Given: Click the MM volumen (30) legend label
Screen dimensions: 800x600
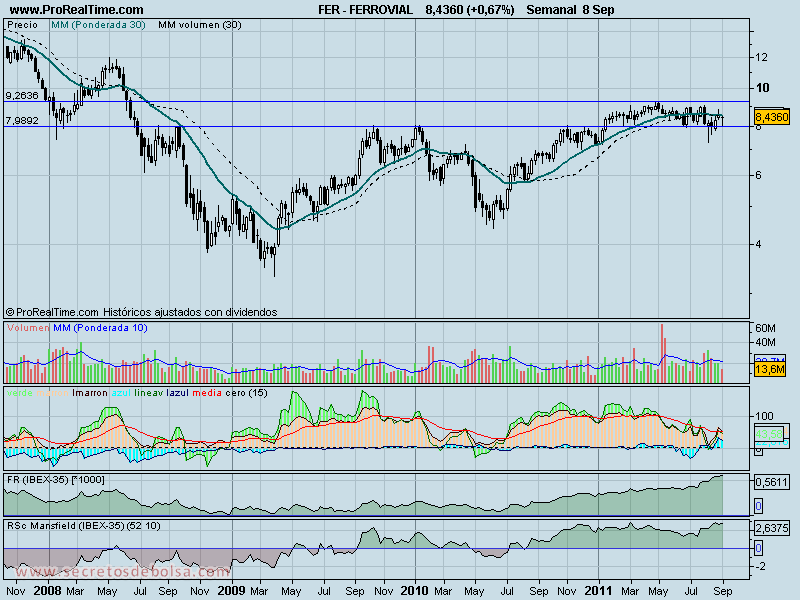Looking at the screenshot, I should (x=199, y=25).
